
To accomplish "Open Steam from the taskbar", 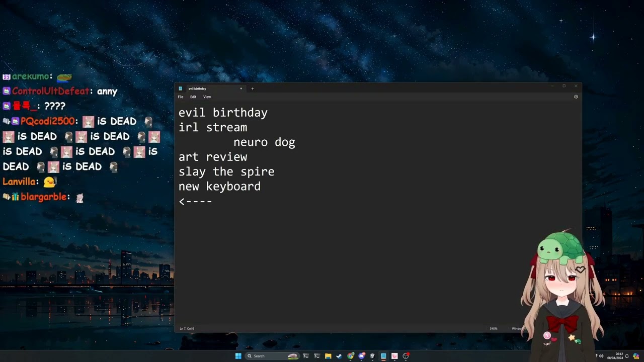I will pyautogui.click(x=339, y=356).
